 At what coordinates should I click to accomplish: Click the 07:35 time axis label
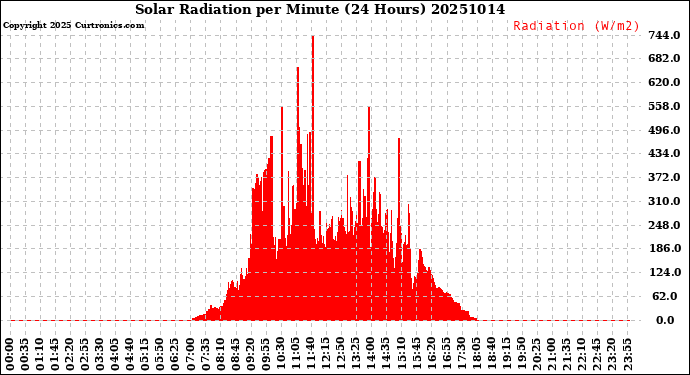206,354
